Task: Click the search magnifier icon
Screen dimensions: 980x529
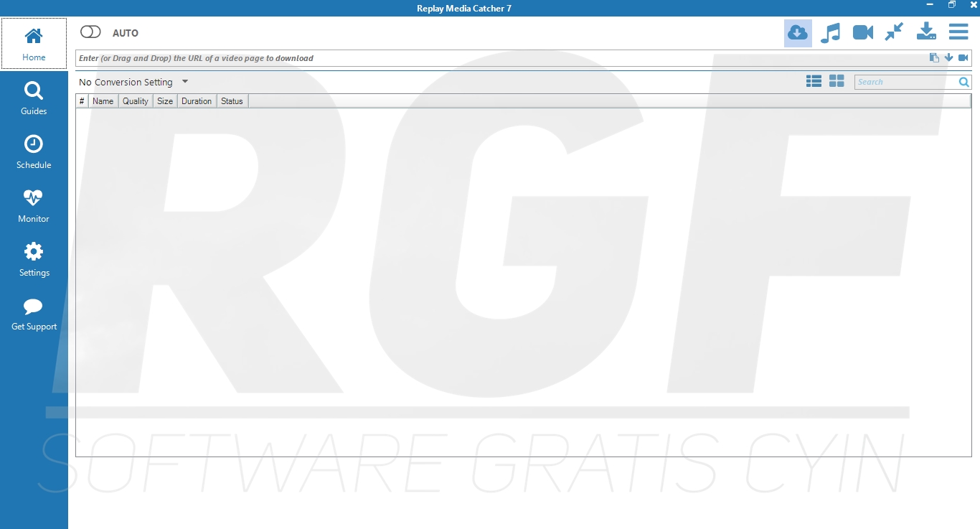Action: point(964,82)
